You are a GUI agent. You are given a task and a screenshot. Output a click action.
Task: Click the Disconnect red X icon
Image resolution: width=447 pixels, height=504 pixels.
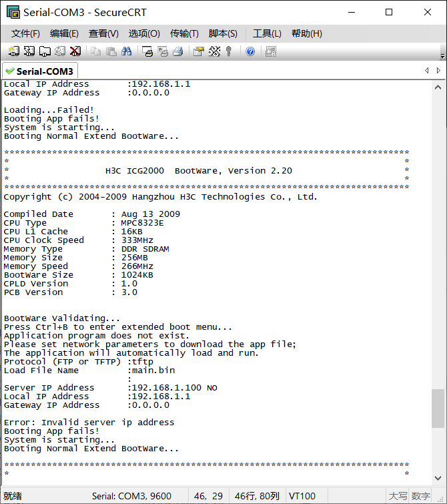click(x=75, y=51)
